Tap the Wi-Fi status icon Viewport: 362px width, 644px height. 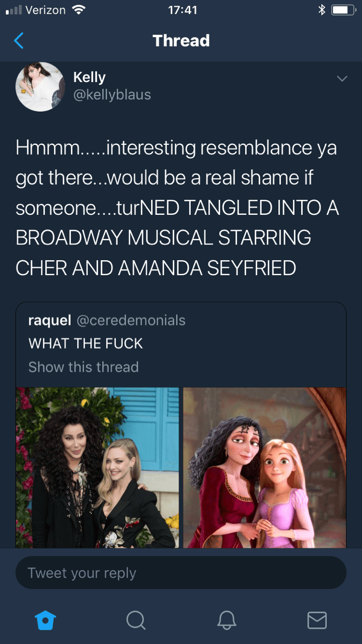79,10
